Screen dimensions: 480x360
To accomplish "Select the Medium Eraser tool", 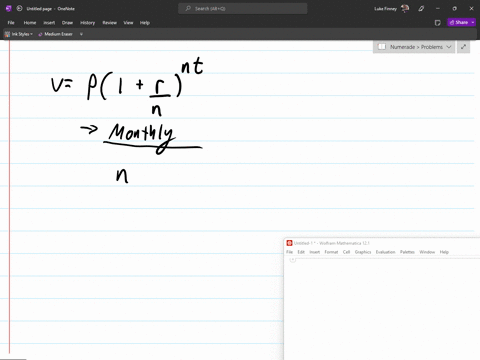I will coord(55,34).
